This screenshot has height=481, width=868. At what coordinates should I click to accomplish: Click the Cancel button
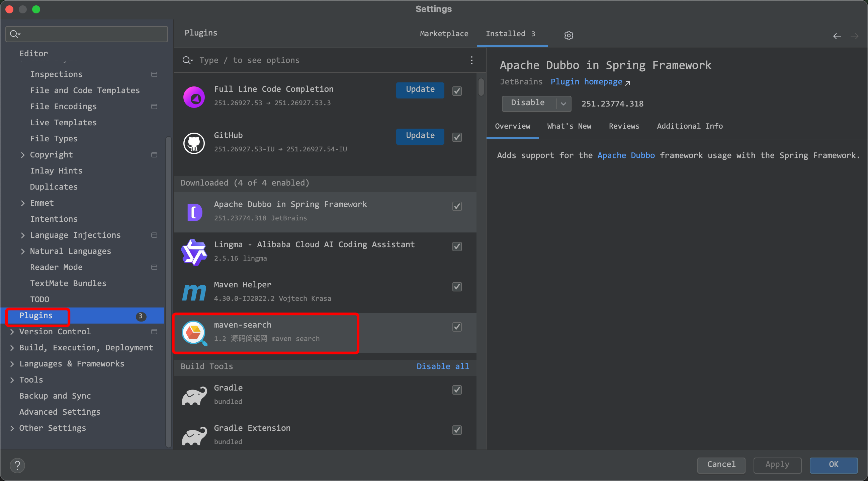click(721, 465)
